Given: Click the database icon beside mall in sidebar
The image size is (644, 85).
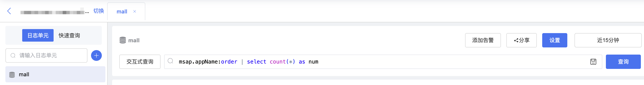Looking at the screenshot, I should (12, 74).
